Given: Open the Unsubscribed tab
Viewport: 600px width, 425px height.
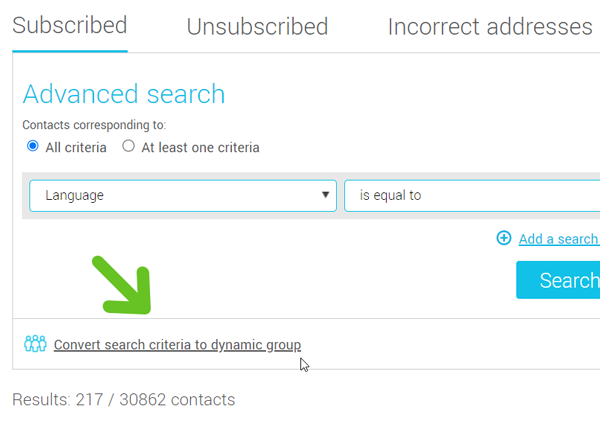Looking at the screenshot, I should tap(257, 27).
